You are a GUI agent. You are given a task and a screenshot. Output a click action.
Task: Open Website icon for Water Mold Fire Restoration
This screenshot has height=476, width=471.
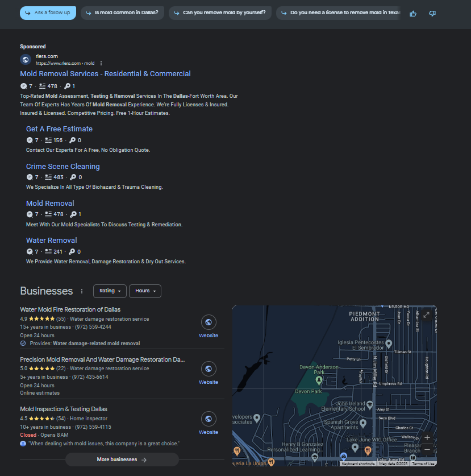pos(209,323)
